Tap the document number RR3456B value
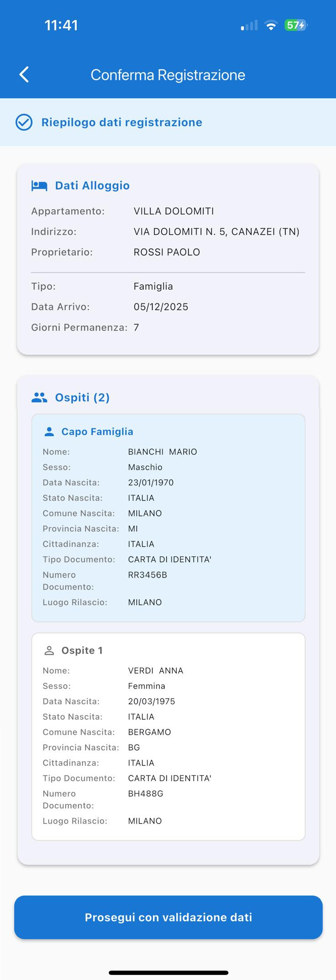The image size is (336, 980). 147,575
